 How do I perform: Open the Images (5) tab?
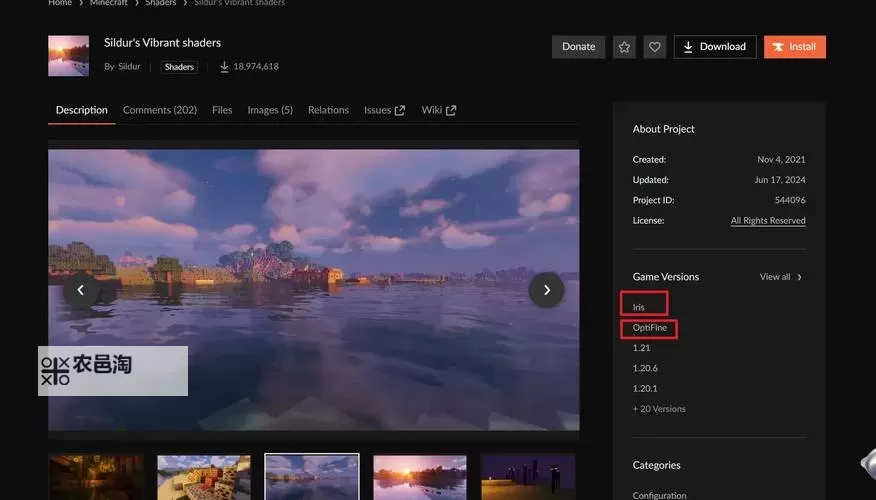pos(270,110)
